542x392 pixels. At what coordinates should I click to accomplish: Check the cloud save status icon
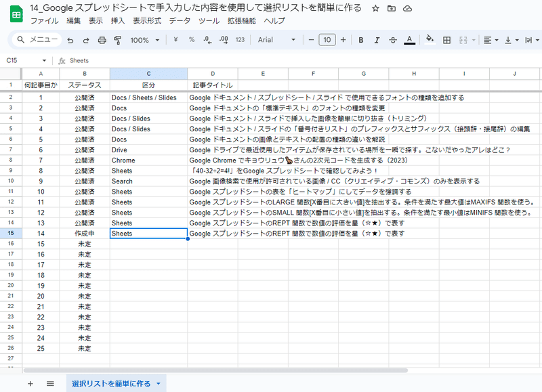[x=408, y=9]
